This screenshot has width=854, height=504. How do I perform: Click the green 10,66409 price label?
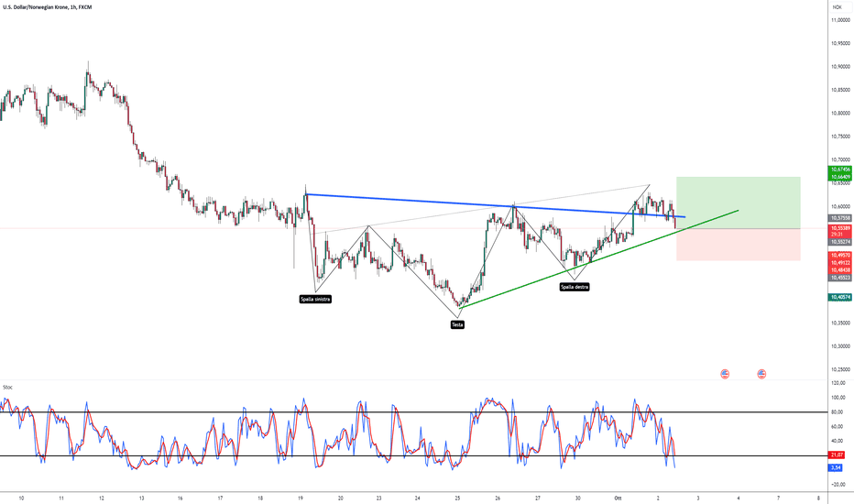(840, 177)
